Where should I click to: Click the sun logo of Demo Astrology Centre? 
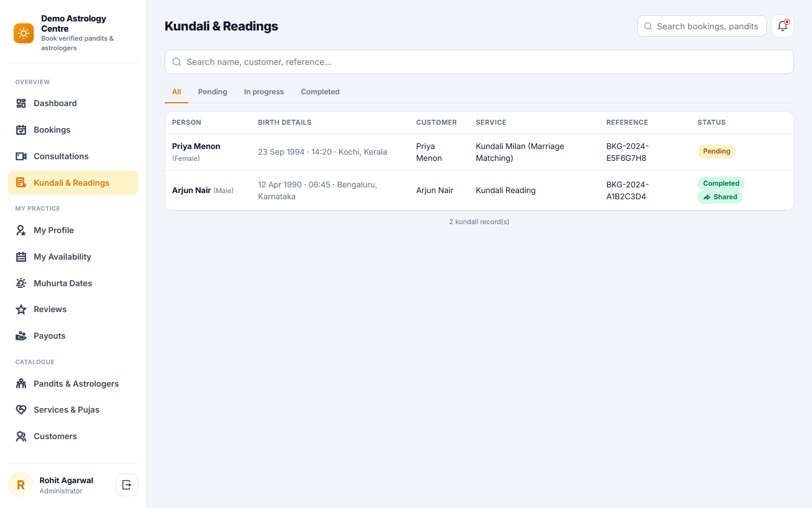click(24, 33)
